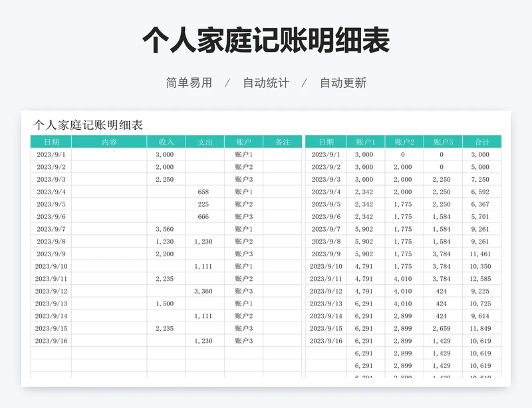Click the 合计 value 6,592 for 2023/9/4
Image resolution: width=532 pixels, height=408 pixels.
[480, 192]
